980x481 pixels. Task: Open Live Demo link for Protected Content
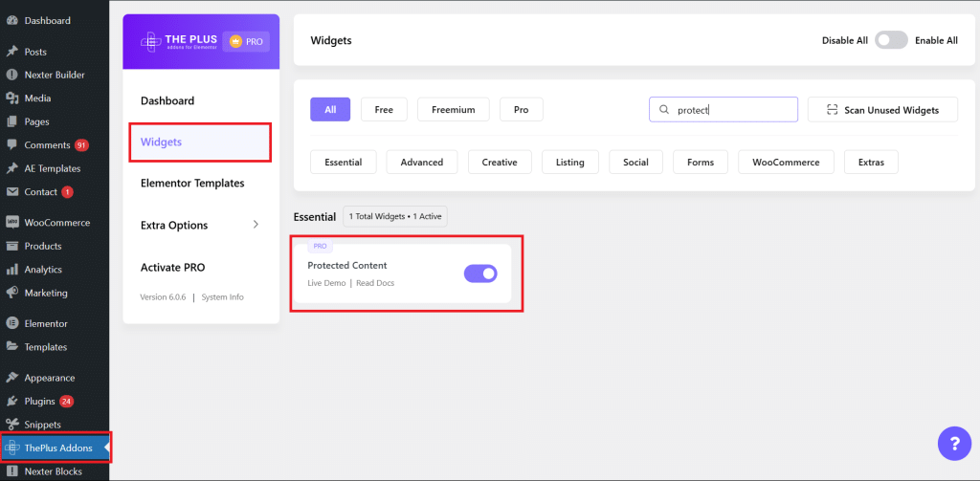[326, 283]
